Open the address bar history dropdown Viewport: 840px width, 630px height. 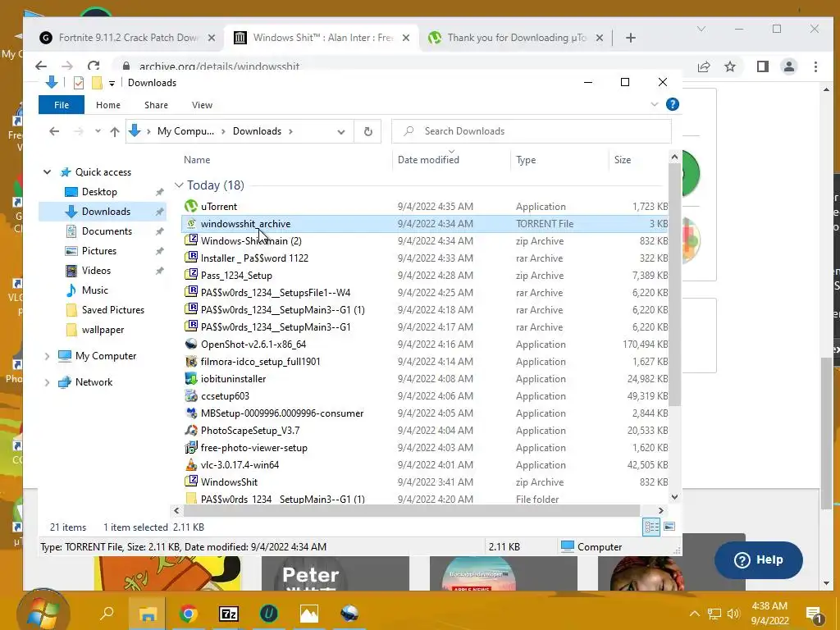(341, 132)
